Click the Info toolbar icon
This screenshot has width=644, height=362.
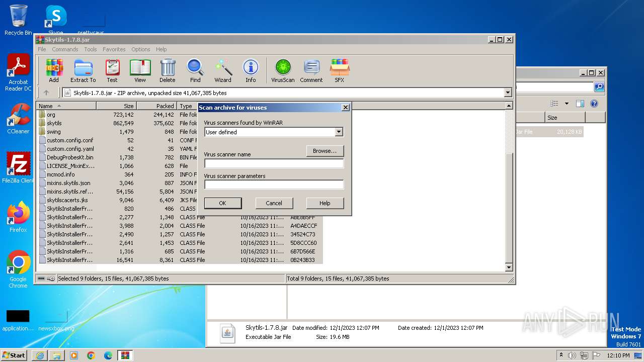pos(251,70)
